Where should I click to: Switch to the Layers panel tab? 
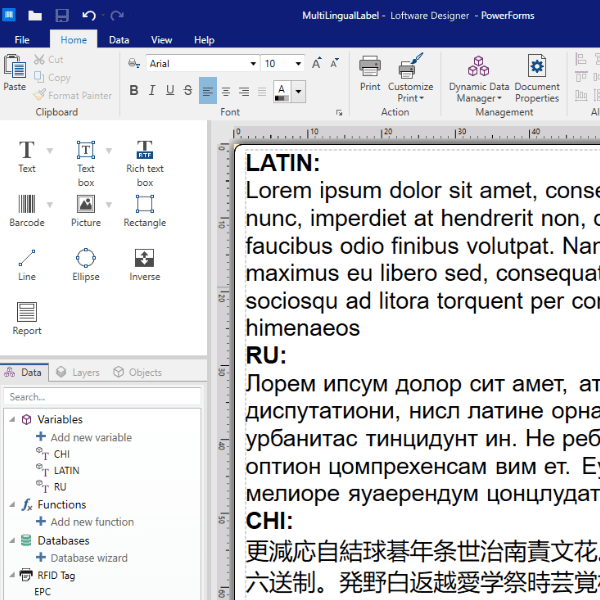pyautogui.click(x=78, y=372)
